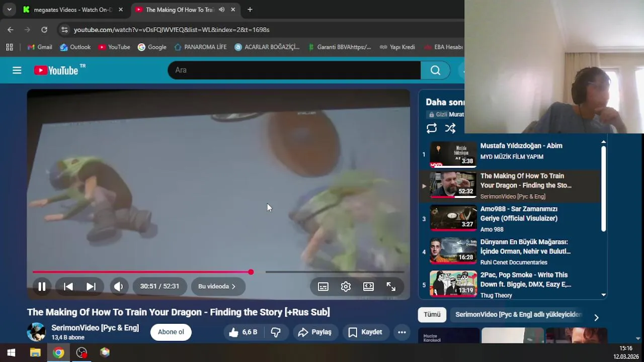644x362 pixels.
Task: Open the Windows Start menu
Action: point(11,352)
